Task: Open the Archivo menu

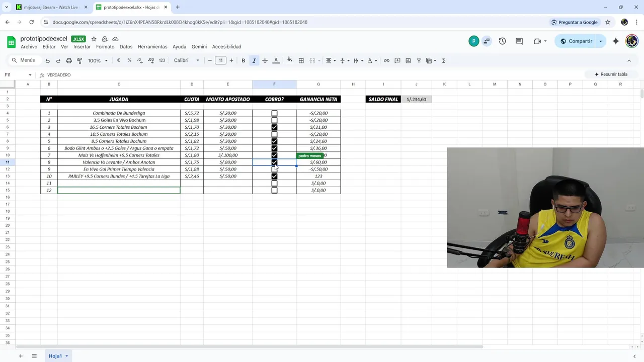Action: tap(29, 47)
